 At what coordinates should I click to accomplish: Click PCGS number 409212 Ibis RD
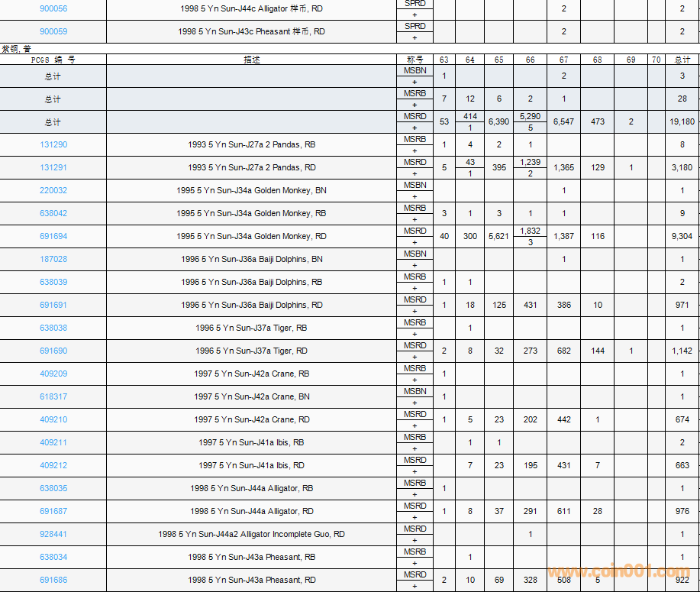point(53,465)
